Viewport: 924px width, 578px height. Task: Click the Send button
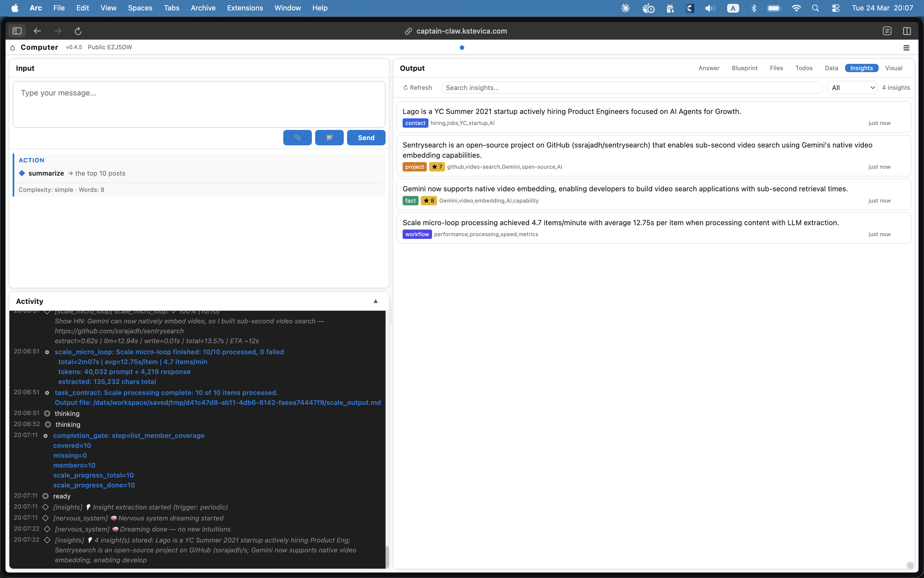[x=366, y=138]
